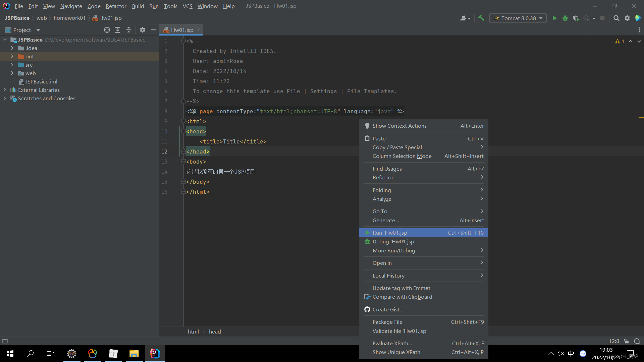Click the yellow warning stripe marker
Screen dimensions: 644x362
tap(641, 117)
